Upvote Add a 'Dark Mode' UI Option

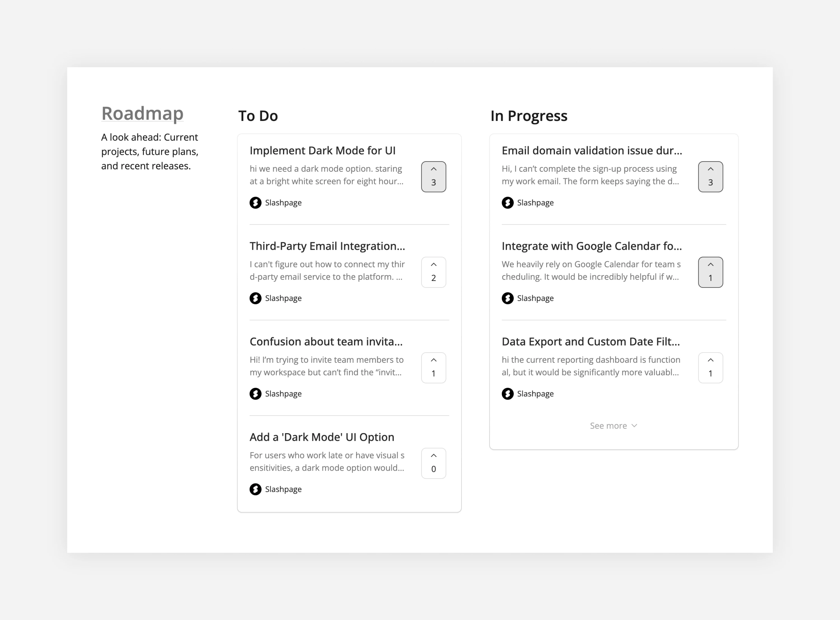(x=433, y=463)
